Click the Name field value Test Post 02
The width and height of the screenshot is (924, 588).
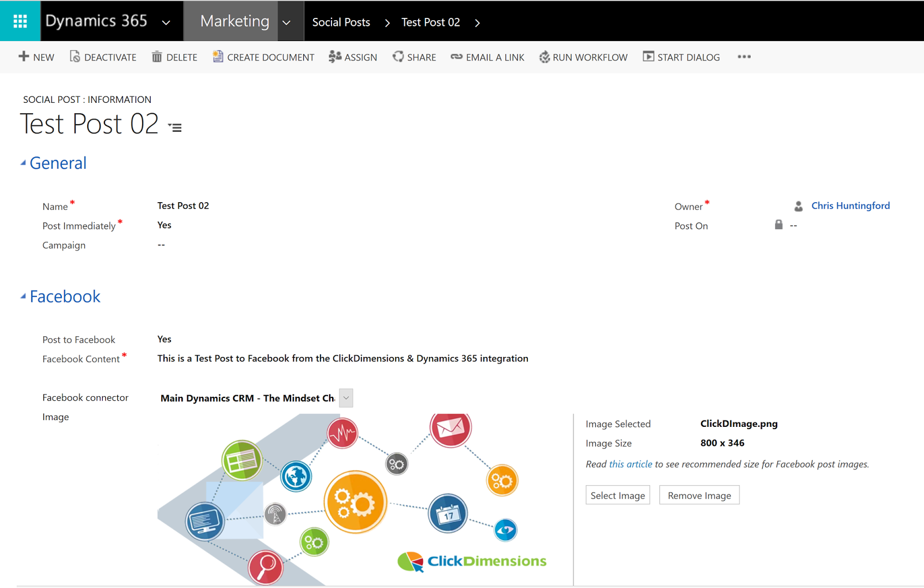(x=183, y=206)
